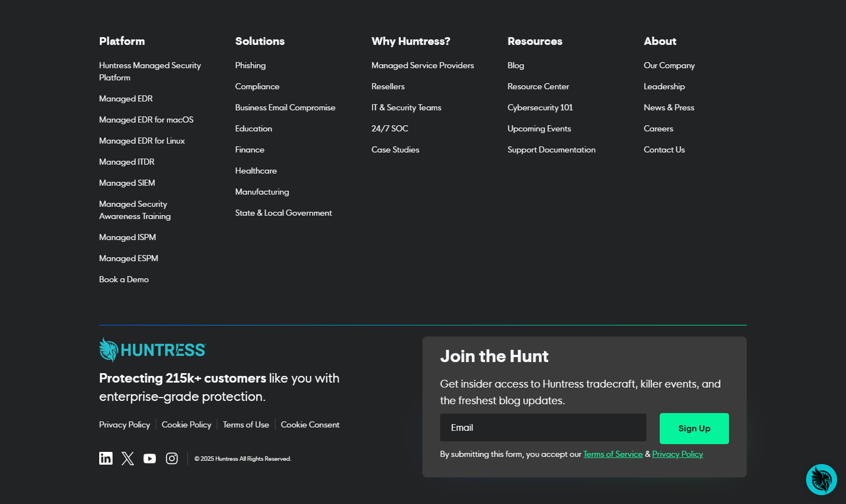Image resolution: width=846 pixels, height=504 pixels.
Task: Visit the 24/7 SOC page
Action: (x=390, y=129)
